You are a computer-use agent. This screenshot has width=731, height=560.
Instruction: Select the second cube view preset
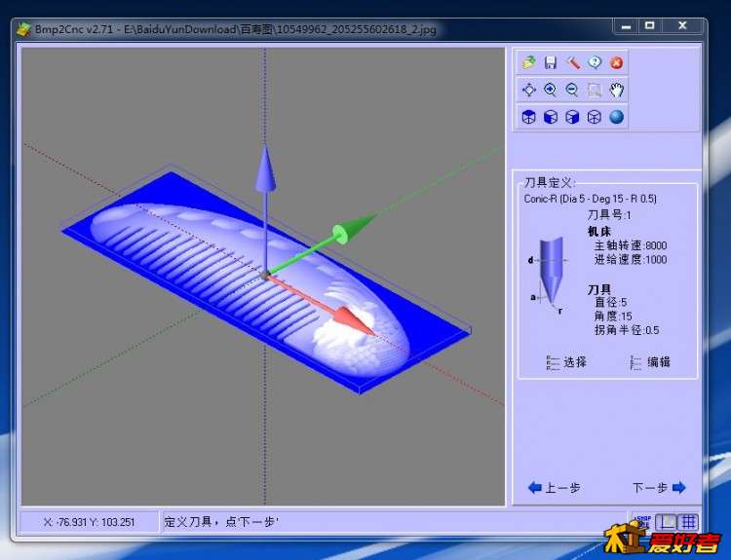(x=551, y=117)
